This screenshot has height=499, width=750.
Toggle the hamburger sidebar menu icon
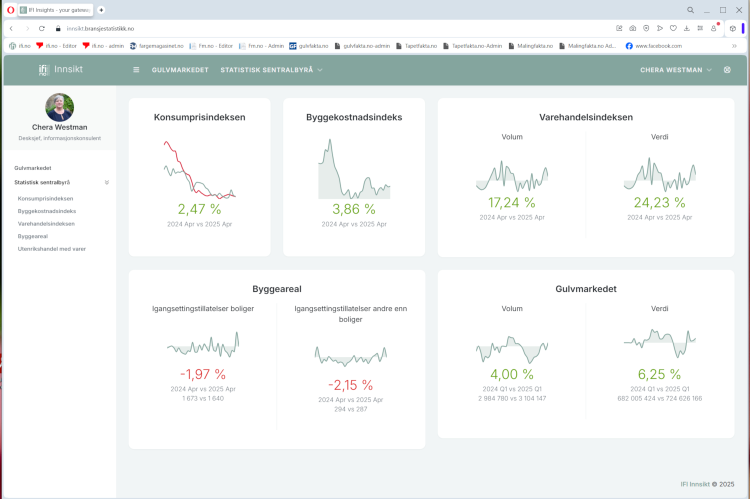(x=136, y=70)
